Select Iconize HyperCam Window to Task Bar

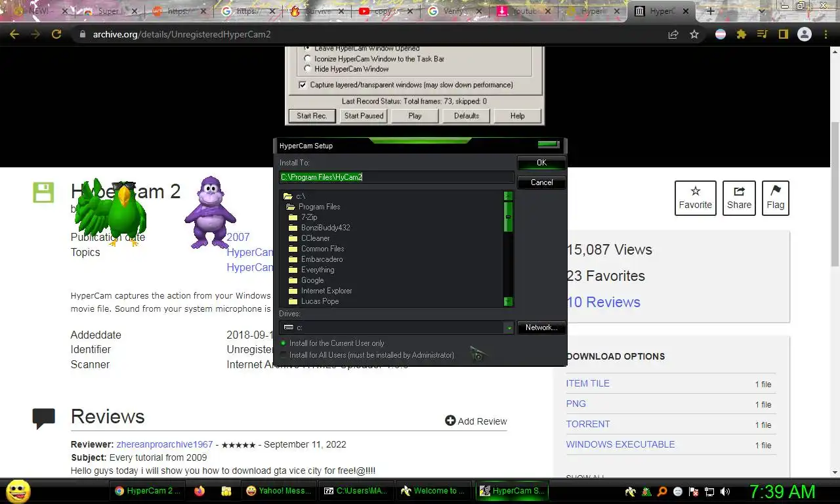click(x=308, y=59)
